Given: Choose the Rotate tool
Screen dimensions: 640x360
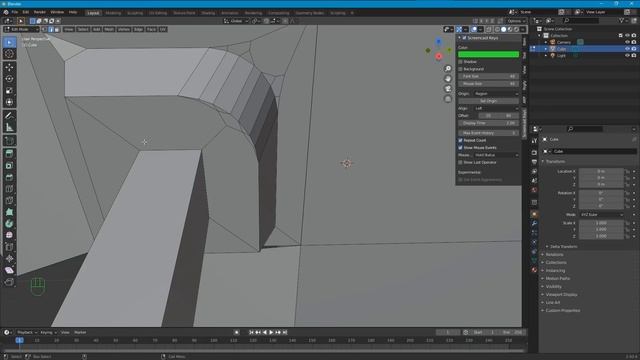Looking at the screenshot, I should click(9, 79).
